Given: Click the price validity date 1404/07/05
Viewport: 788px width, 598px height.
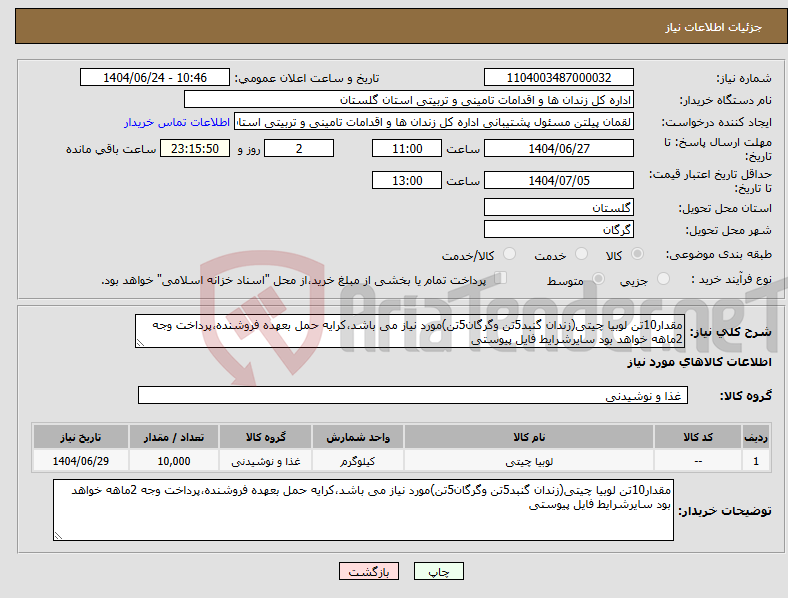Looking at the screenshot, I should (x=558, y=180).
